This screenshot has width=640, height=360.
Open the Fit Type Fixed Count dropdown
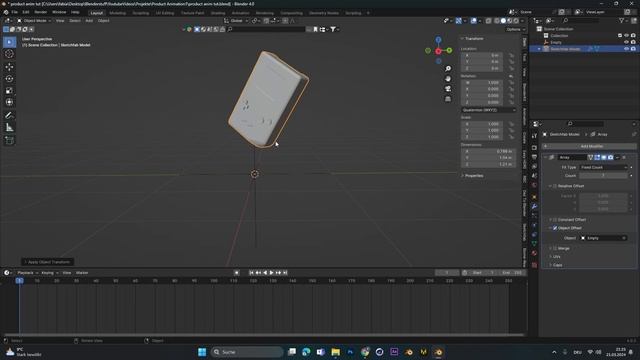pyautogui.click(x=603, y=167)
